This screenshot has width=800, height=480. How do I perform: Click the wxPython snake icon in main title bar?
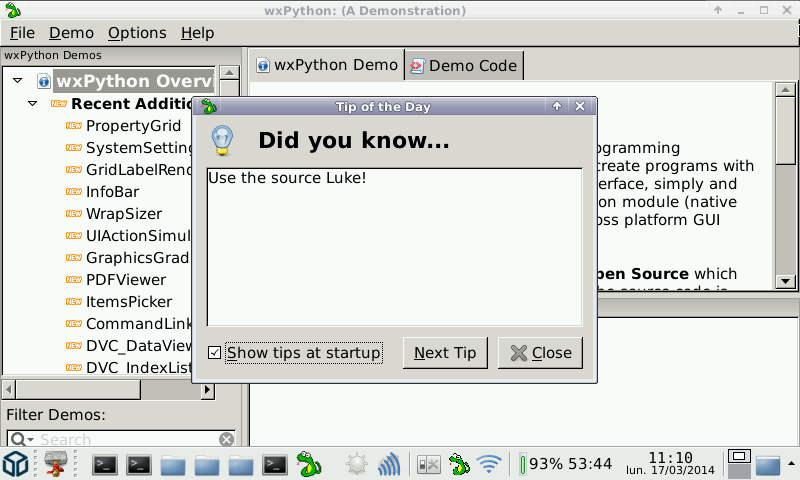(x=13, y=10)
